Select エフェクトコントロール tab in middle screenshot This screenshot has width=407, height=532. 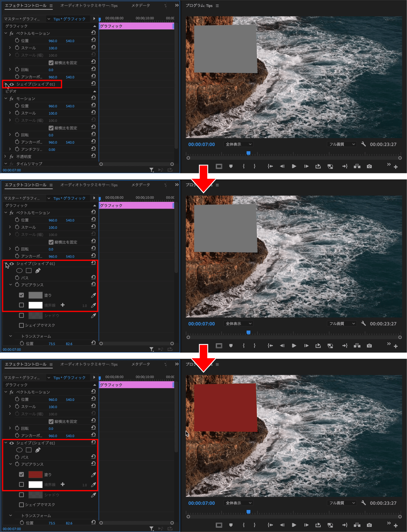click(x=26, y=185)
